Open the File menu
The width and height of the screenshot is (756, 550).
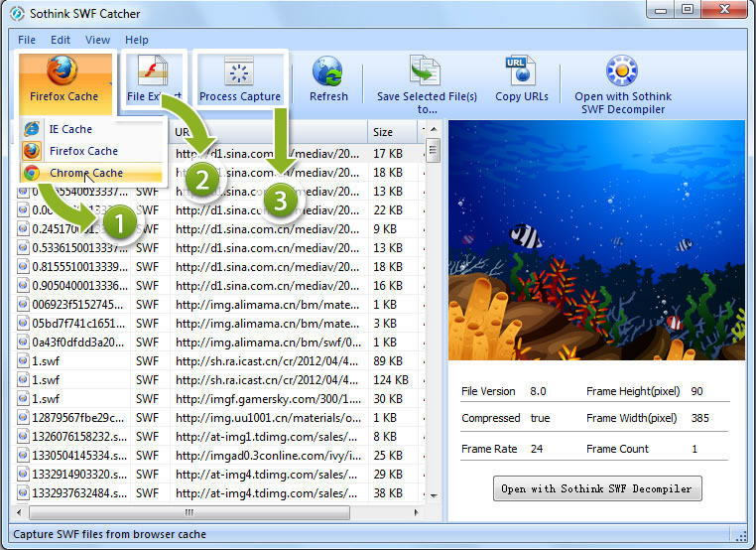click(x=27, y=40)
